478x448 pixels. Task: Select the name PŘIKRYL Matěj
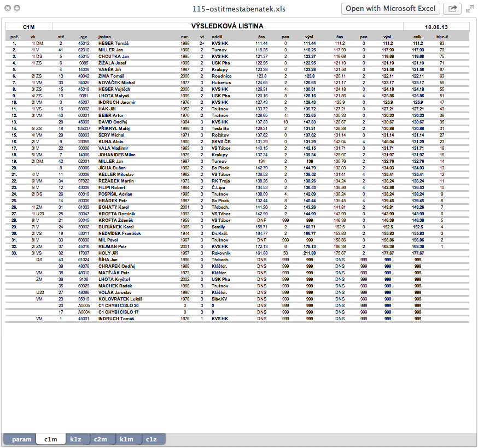[114, 128]
